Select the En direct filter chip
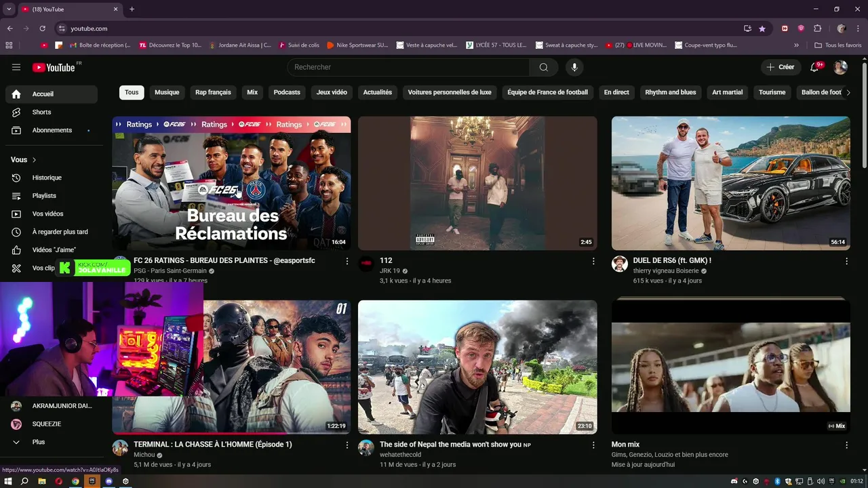 (616, 92)
